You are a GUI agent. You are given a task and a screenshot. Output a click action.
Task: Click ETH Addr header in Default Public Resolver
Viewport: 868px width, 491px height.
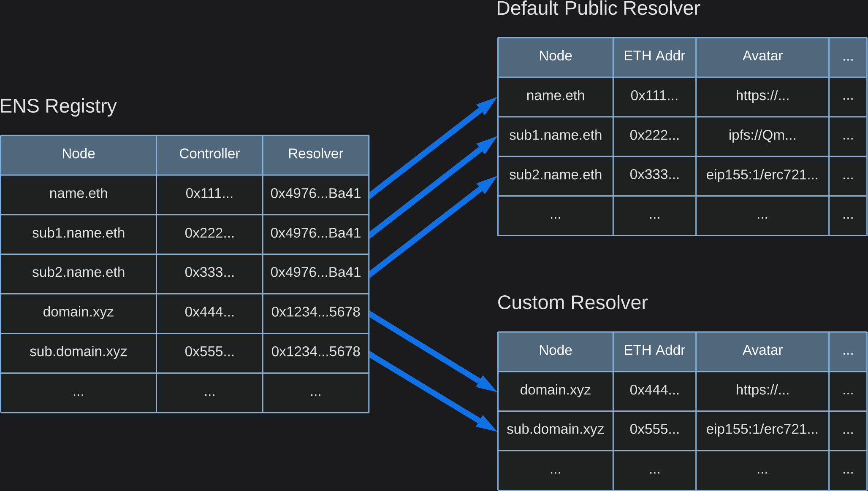click(654, 56)
